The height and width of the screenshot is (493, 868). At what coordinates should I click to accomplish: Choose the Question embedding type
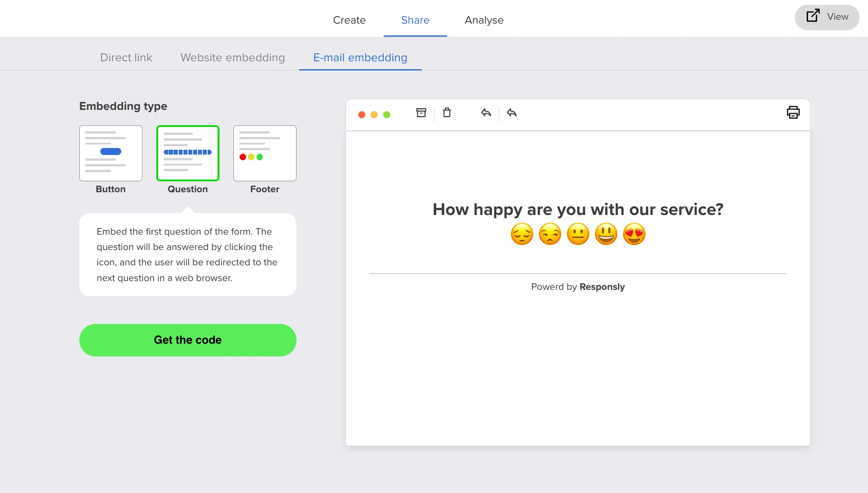pos(187,153)
